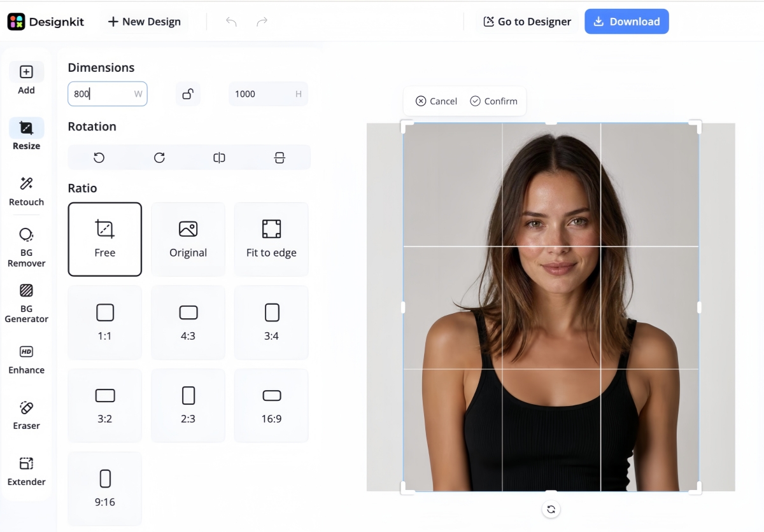764x532 pixels.
Task: Cancel the crop
Action: pos(436,101)
